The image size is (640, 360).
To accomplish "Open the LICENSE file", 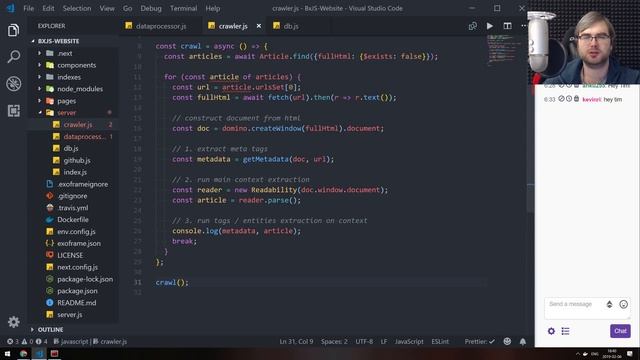I will (70, 255).
